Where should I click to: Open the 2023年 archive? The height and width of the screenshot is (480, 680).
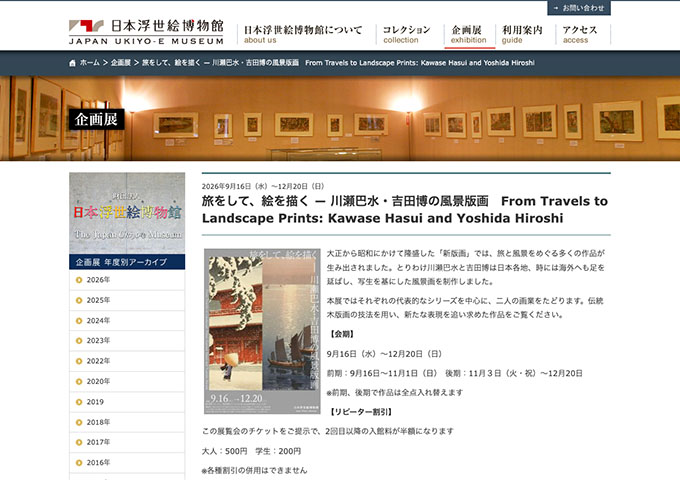tap(127, 341)
